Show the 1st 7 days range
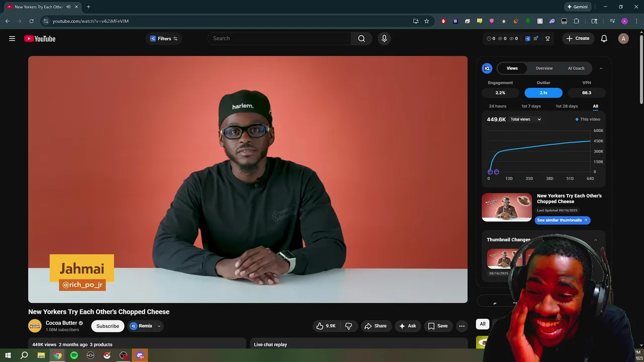Screen dimensions: 644x362 531,106
